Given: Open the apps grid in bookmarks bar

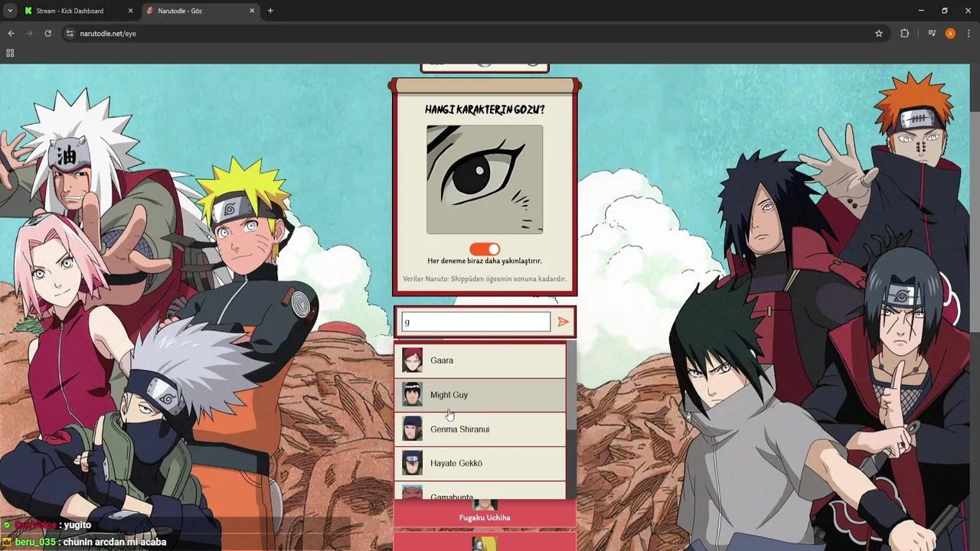Looking at the screenshot, I should 10,53.
